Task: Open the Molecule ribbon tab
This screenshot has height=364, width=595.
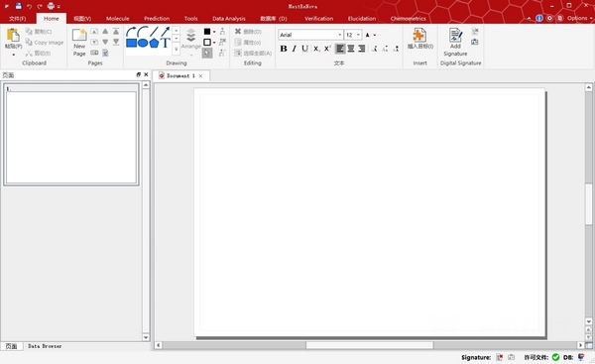Action: point(118,18)
